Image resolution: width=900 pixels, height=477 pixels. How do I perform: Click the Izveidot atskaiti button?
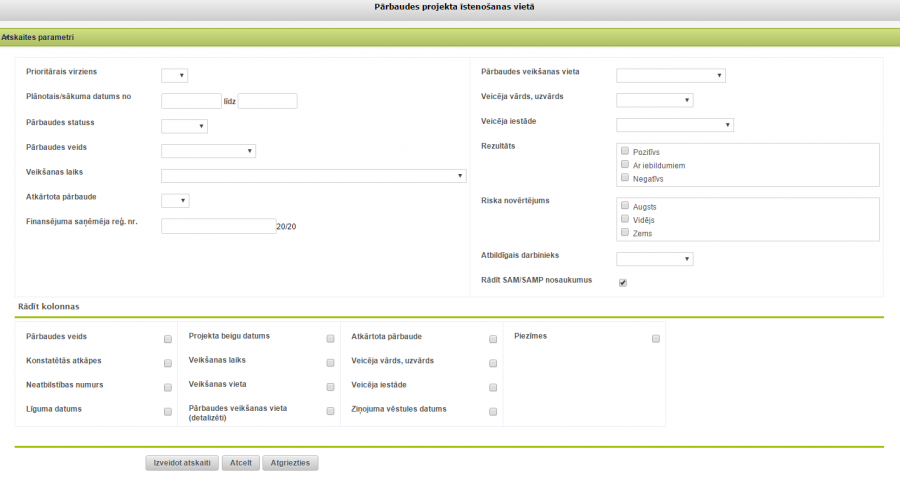(x=181, y=463)
